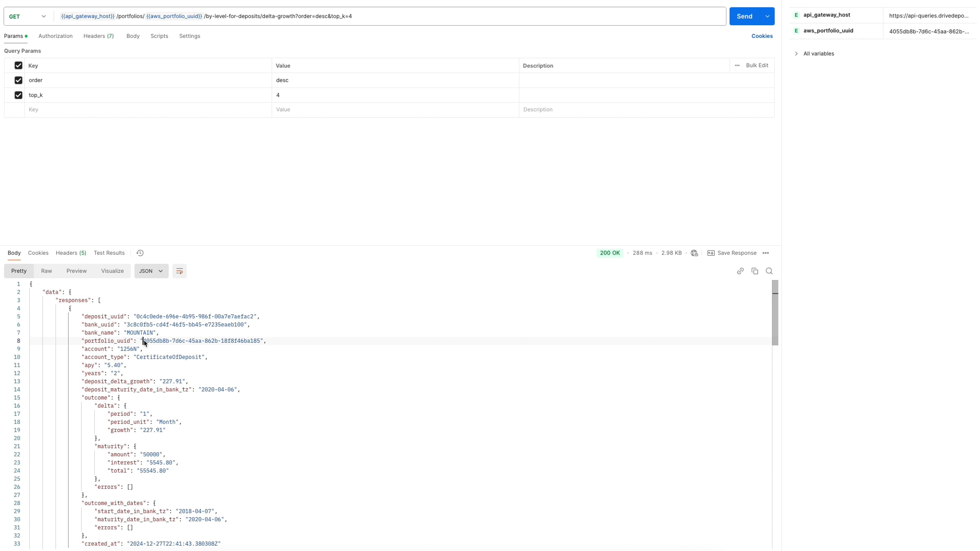This screenshot has width=980, height=551.
Task: Click the network information globe icon
Action: [694, 253]
